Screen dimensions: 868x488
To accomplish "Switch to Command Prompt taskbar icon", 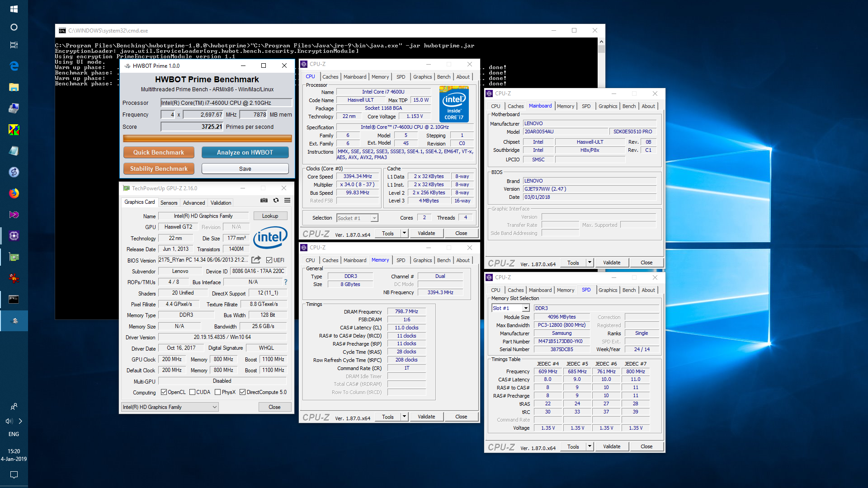I will click(14, 299).
